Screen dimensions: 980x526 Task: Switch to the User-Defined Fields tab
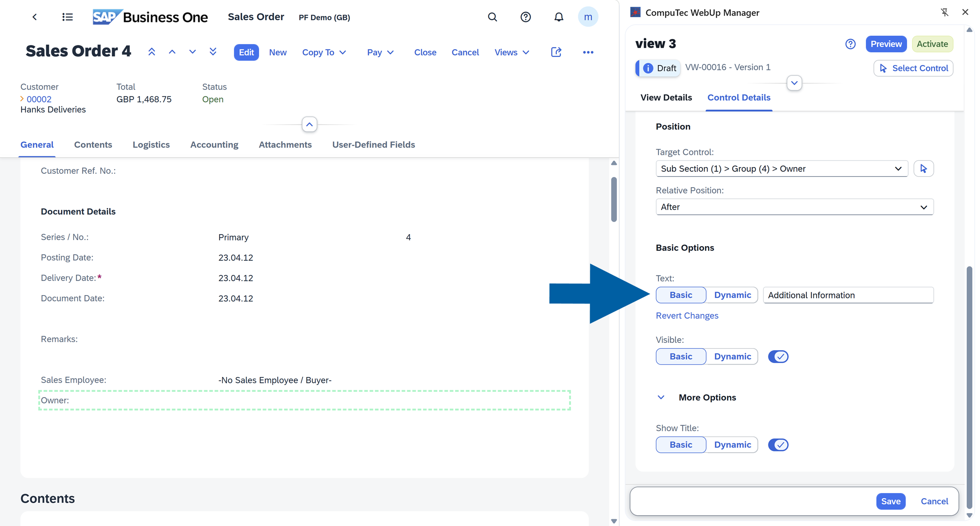(374, 145)
